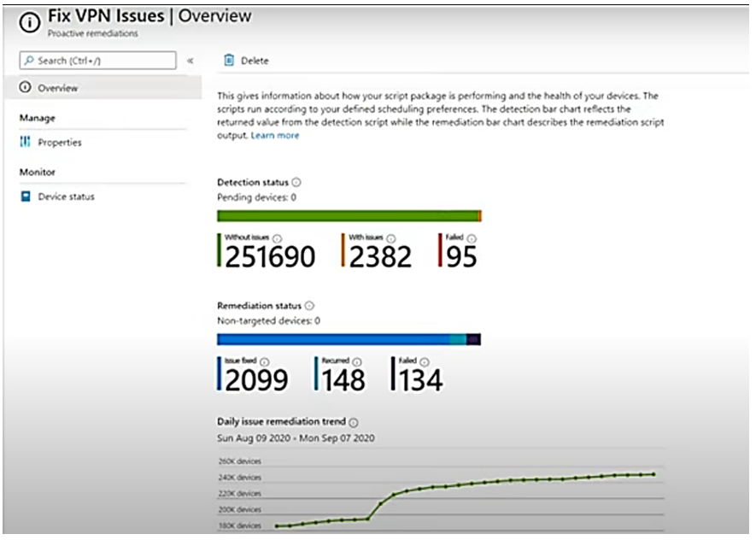Click the Delete button label
This screenshot has width=756, height=540.
tap(255, 61)
